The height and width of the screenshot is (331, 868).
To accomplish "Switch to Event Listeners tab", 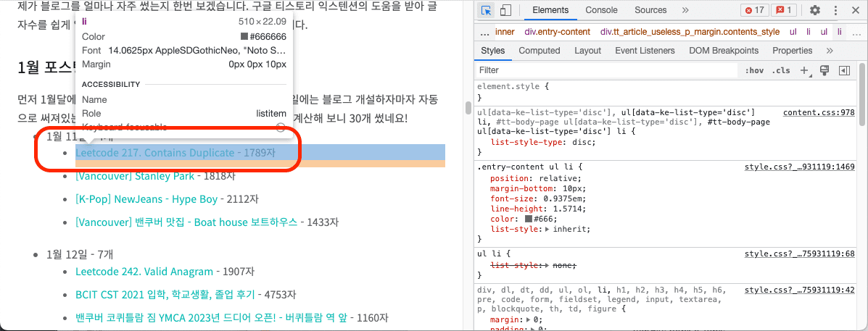I will click(x=645, y=50).
